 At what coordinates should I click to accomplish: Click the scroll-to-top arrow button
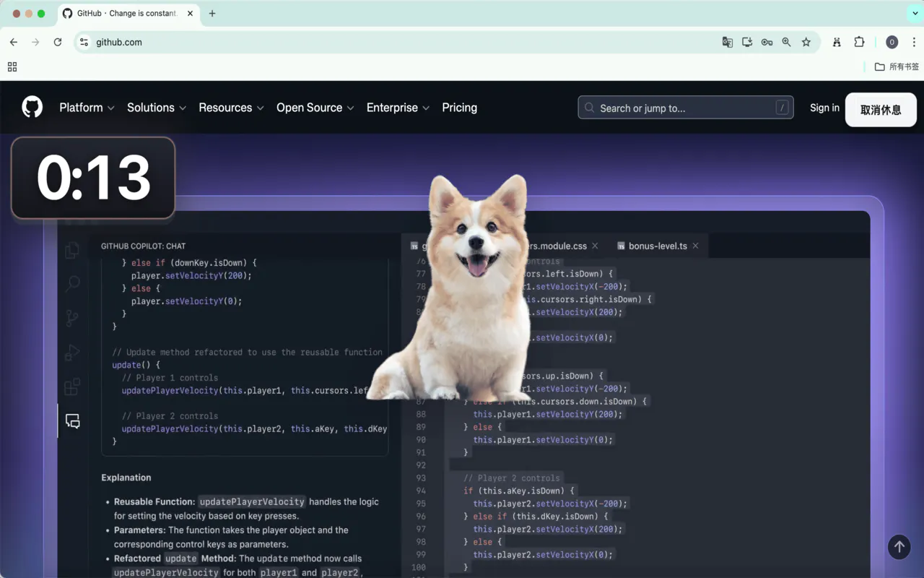(899, 547)
